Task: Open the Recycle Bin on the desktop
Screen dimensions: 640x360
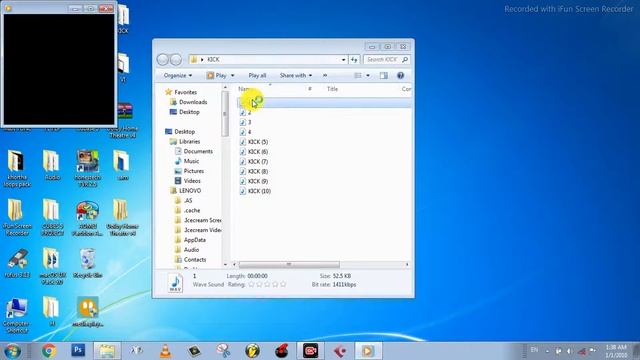Action: pos(87,264)
